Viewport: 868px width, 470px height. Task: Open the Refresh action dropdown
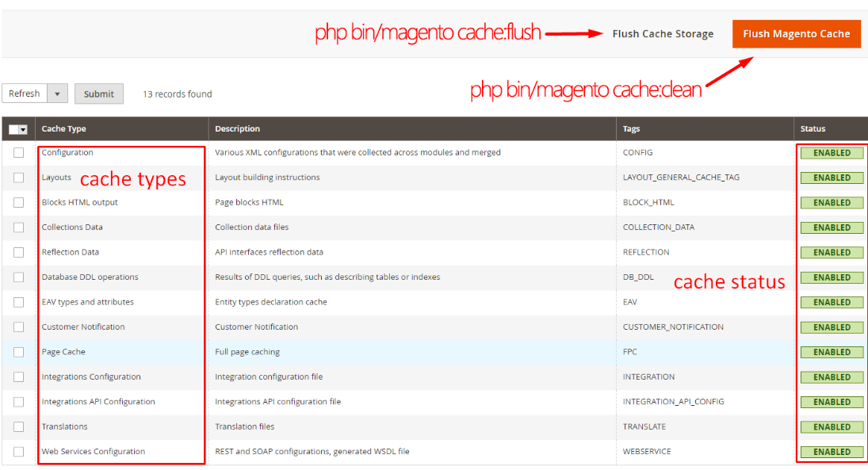[57, 94]
